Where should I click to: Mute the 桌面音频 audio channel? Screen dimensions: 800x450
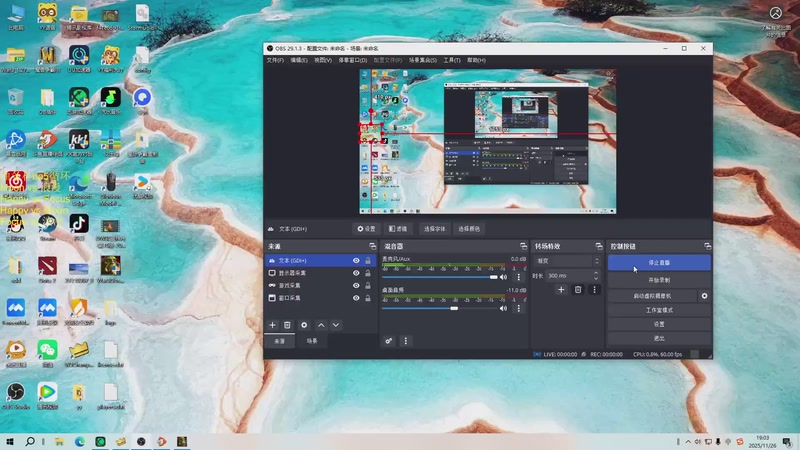coord(504,308)
